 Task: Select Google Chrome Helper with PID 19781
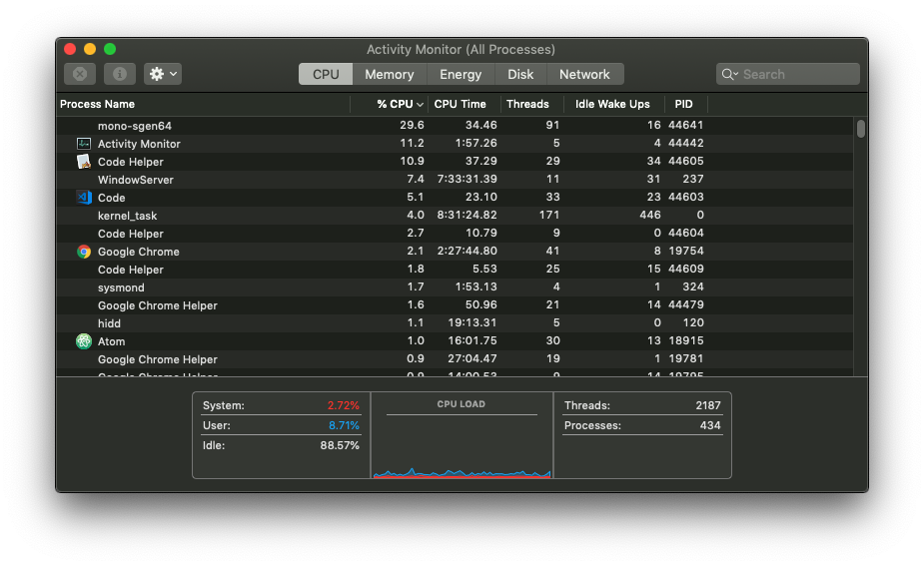(x=455, y=358)
